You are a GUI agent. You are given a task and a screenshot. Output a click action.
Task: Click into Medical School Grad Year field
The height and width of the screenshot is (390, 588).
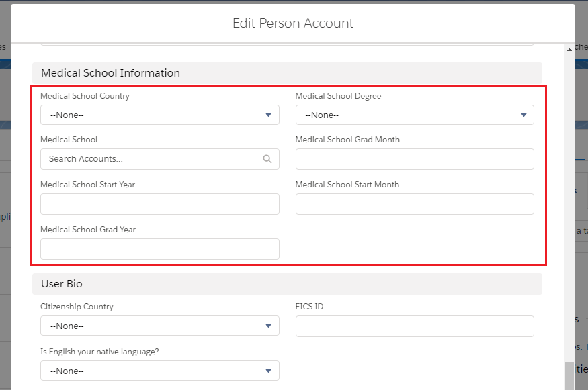pyautogui.click(x=160, y=249)
